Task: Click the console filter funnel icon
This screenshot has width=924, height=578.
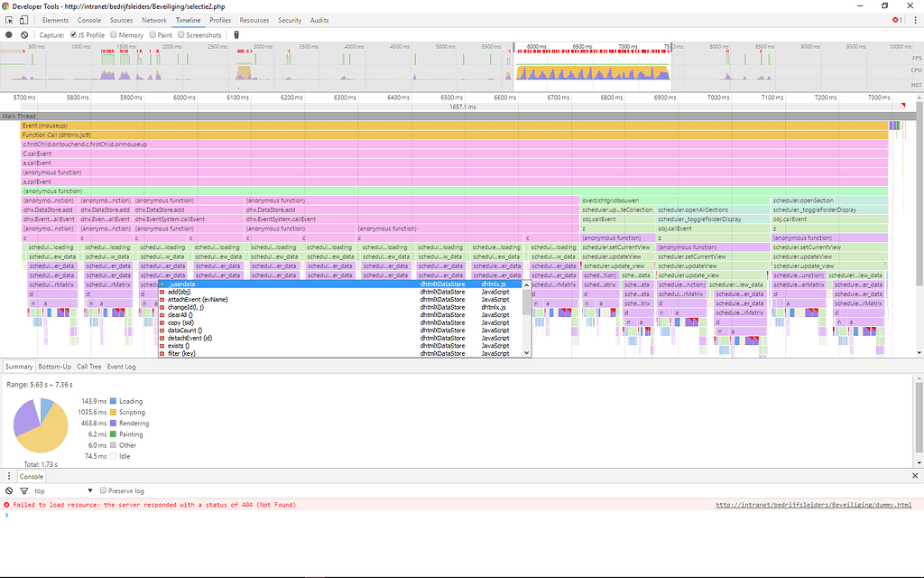Action: 24,490
